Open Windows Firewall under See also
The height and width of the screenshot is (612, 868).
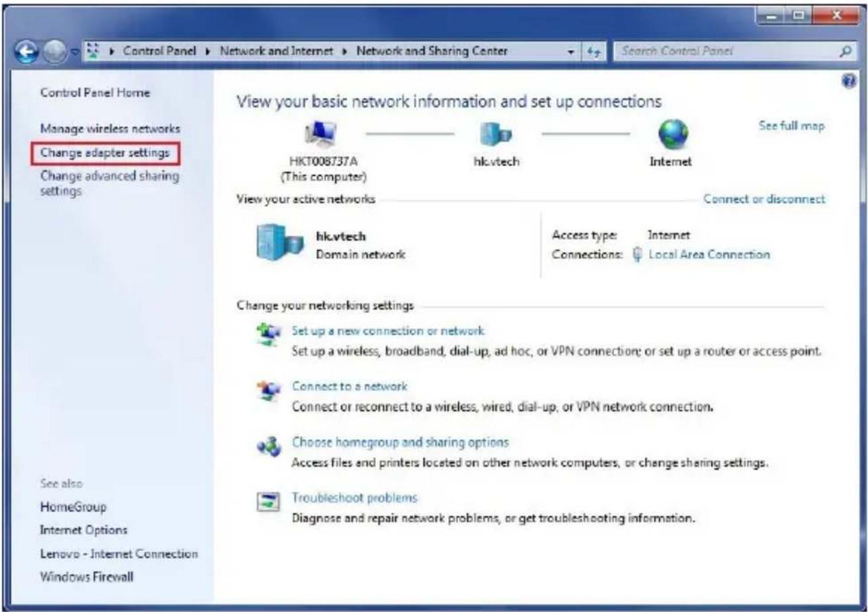pos(87,577)
